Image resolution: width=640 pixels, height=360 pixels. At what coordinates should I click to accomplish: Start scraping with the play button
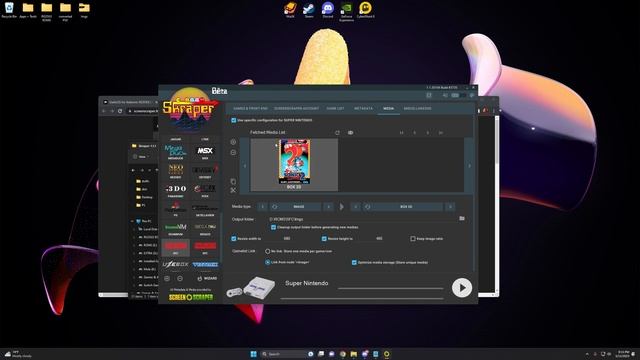pyautogui.click(x=462, y=288)
